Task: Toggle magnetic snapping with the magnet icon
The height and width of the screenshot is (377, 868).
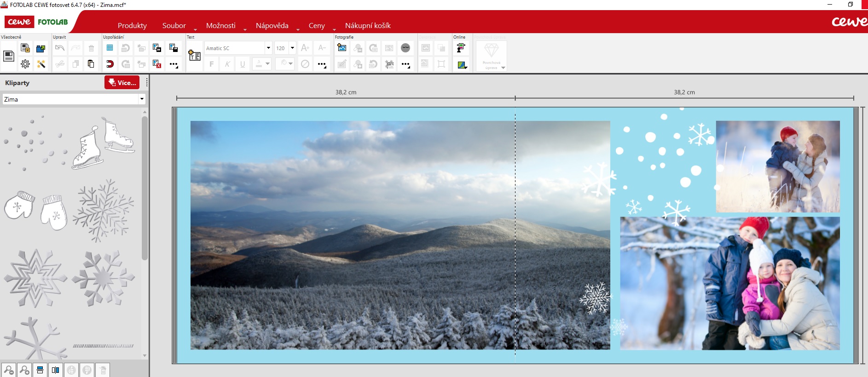Action: [110, 64]
